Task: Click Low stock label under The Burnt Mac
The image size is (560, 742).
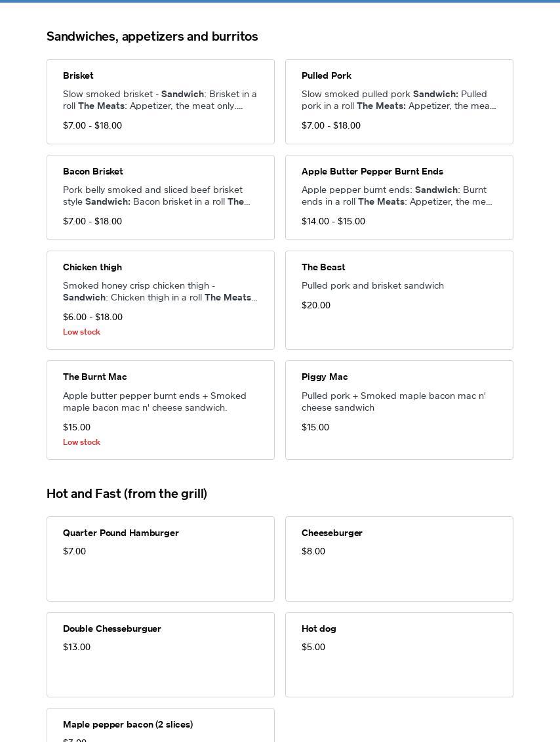Action: pyautogui.click(x=81, y=442)
